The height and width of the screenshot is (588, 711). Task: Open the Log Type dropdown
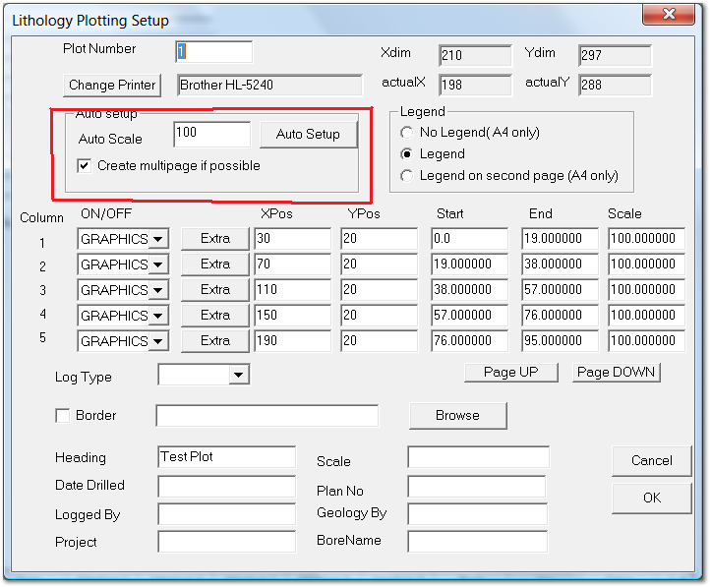238,376
